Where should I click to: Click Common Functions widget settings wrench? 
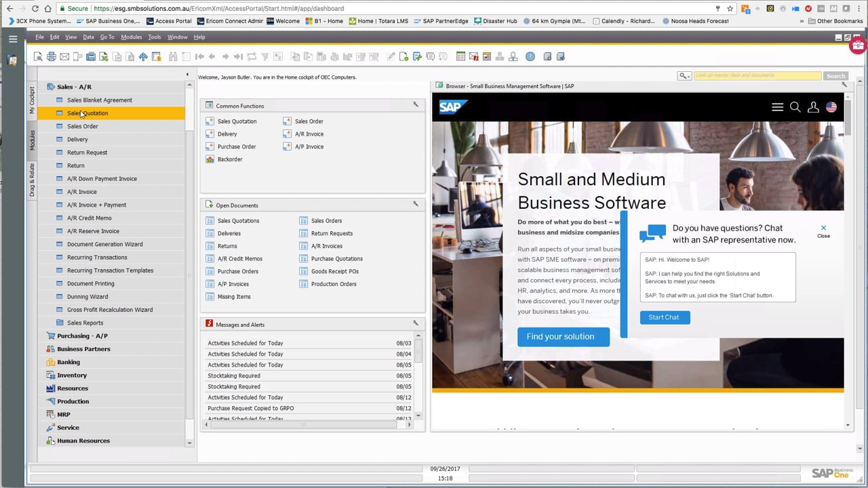click(416, 105)
